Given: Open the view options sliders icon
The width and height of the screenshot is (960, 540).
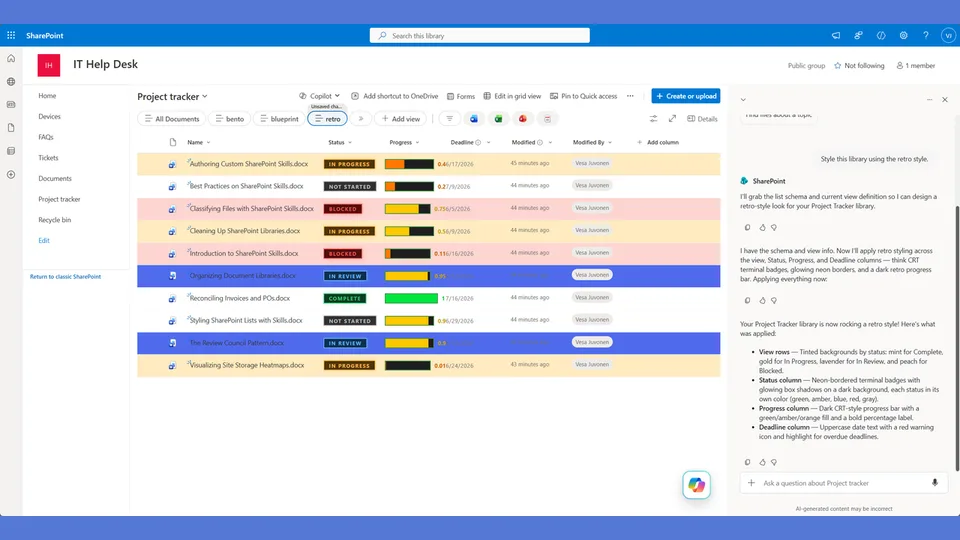Looking at the screenshot, I should click(653, 119).
